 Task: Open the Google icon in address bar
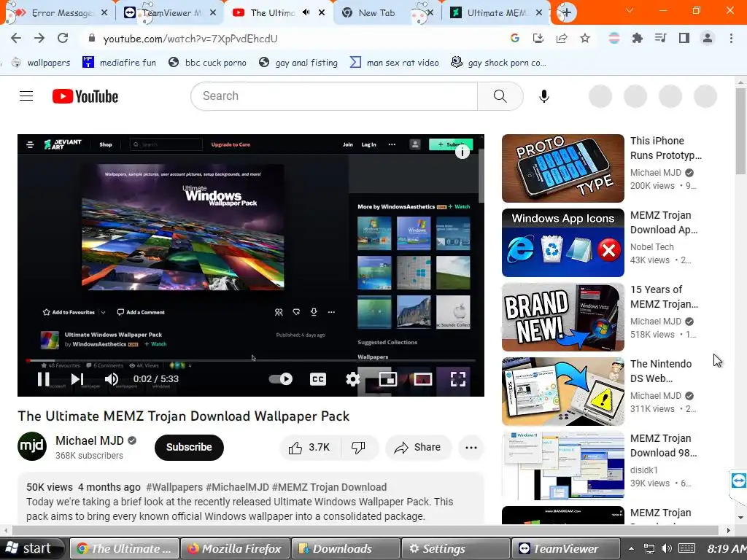(x=515, y=39)
